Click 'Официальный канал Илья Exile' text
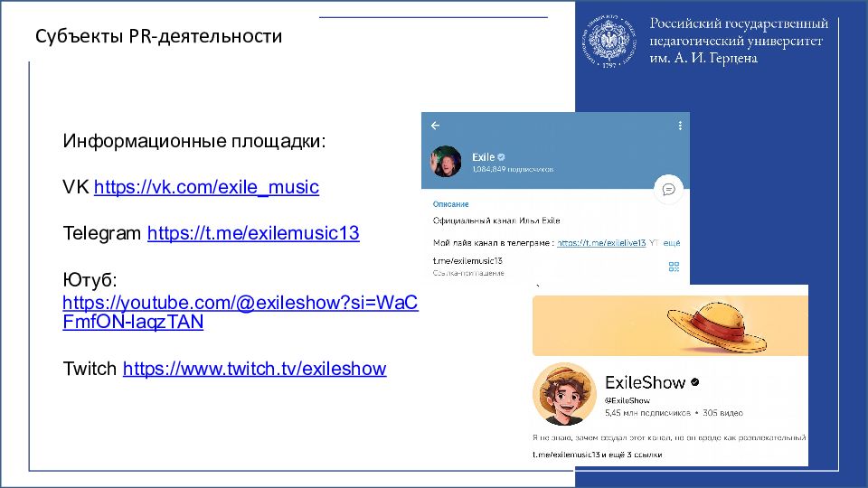Screen dimensions: 868x488 (x=496, y=221)
